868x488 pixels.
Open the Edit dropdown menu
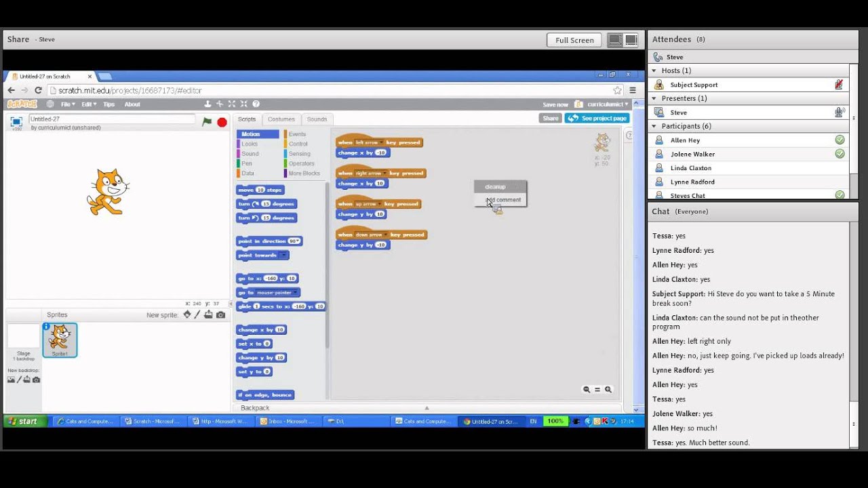click(x=89, y=104)
